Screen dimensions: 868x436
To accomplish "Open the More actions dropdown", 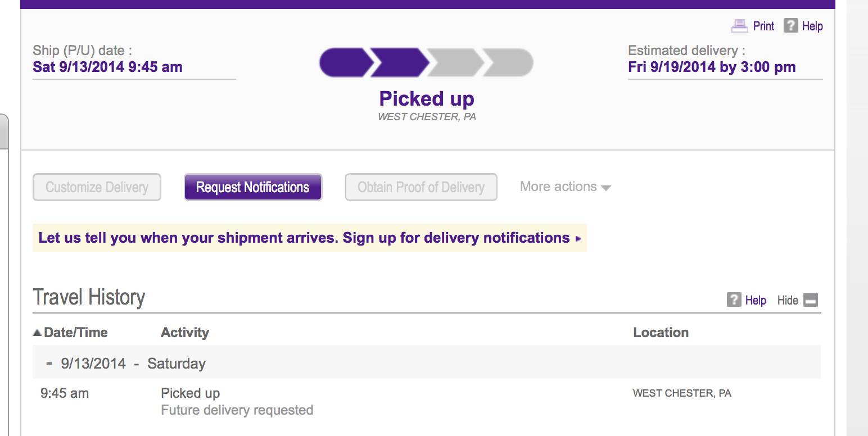I will (565, 187).
